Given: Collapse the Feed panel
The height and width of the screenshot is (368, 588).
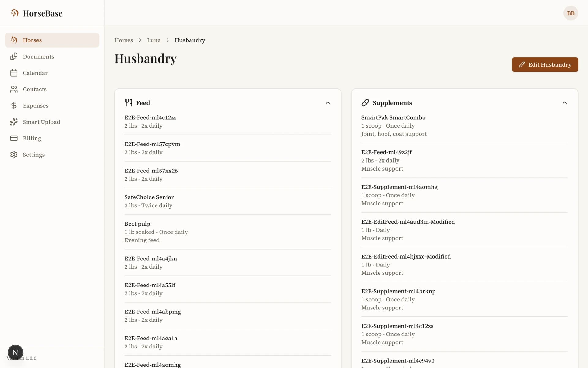Looking at the screenshot, I should click(328, 103).
